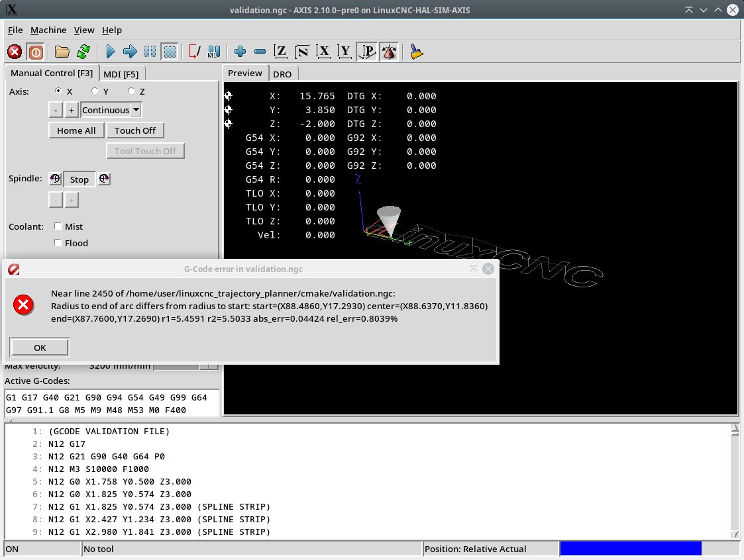This screenshot has width=744, height=560.
Task: Zoom out the preview
Action: tap(260, 52)
